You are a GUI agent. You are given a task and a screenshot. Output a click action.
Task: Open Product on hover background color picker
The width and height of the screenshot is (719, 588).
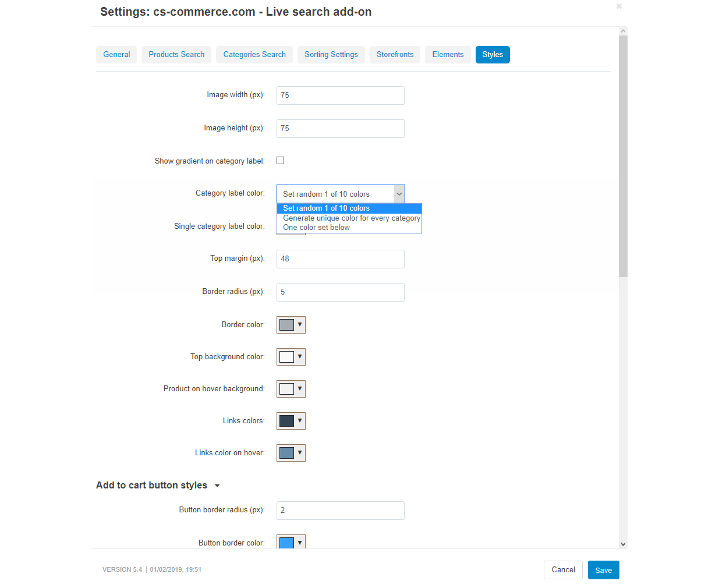[291, 389]
